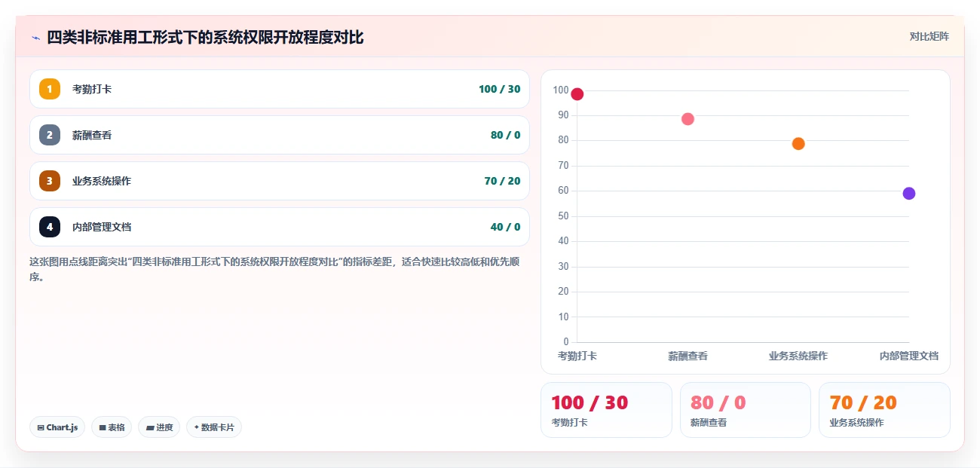
Task: Click the 薪酬查看 x-axis label
Action: coord(688,356)
